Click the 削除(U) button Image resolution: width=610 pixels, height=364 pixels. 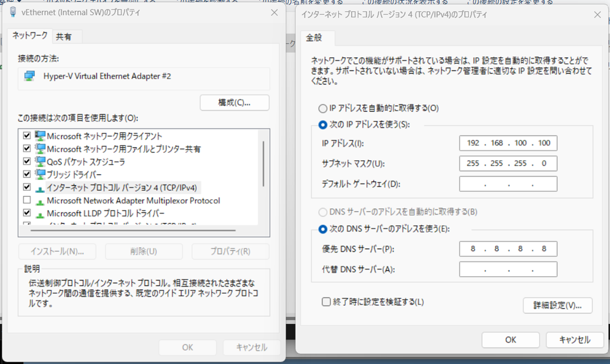coord(144,251)
